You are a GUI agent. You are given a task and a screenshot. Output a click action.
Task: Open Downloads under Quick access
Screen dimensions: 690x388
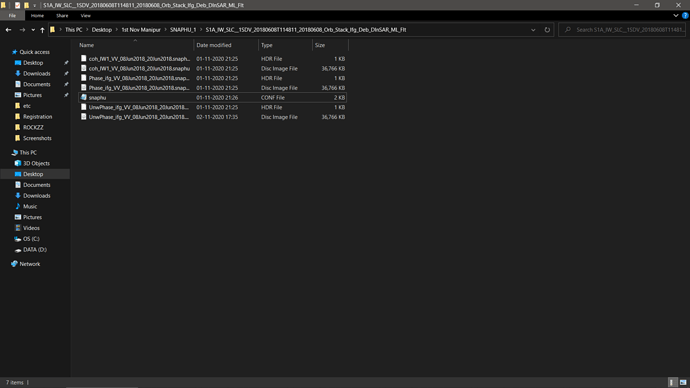tap(37, 73)
